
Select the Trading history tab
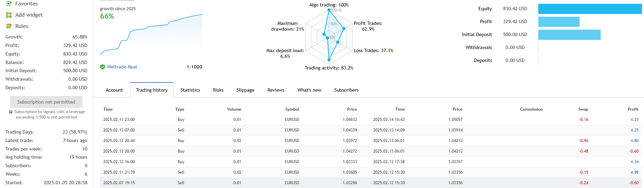coord(152,90)
